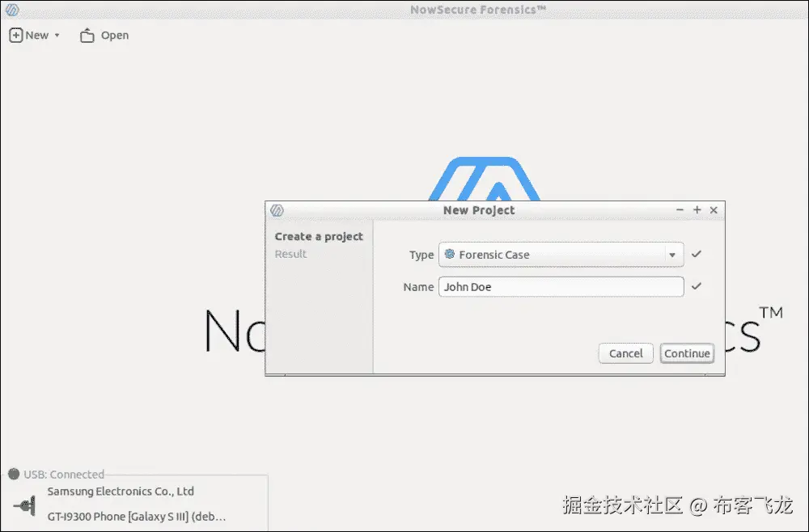Click the Open label in toolbar
809x532 pixels.
[115, 35]
